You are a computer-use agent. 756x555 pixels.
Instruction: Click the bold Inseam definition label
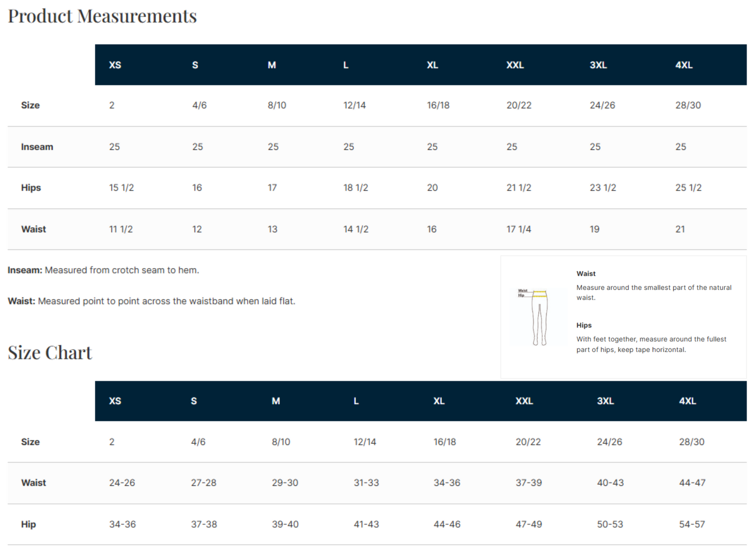(25, 270)
